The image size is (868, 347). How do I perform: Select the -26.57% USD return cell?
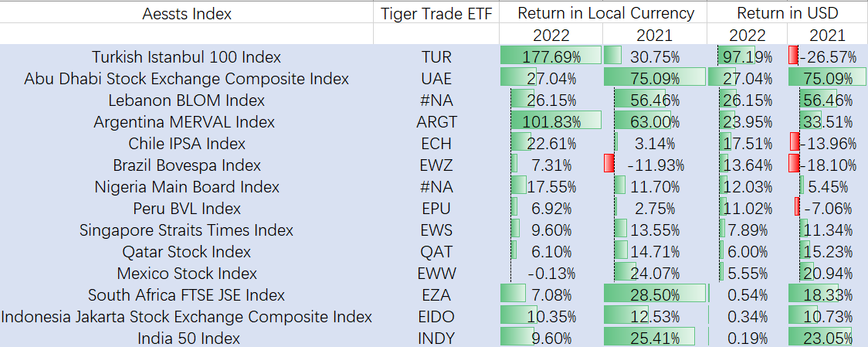[x=827, y=57]
